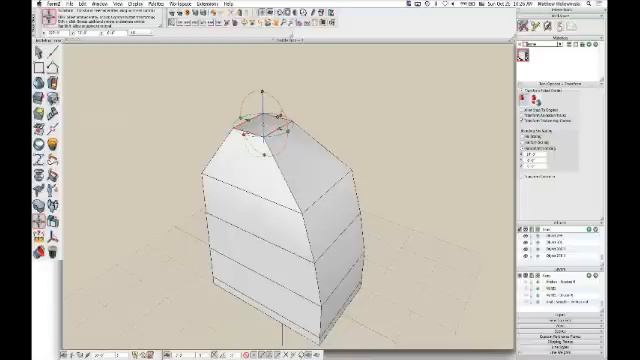The height and width of the screenshot is (360, 640).
Task: Open the Workspace menu
Action: 180,4
